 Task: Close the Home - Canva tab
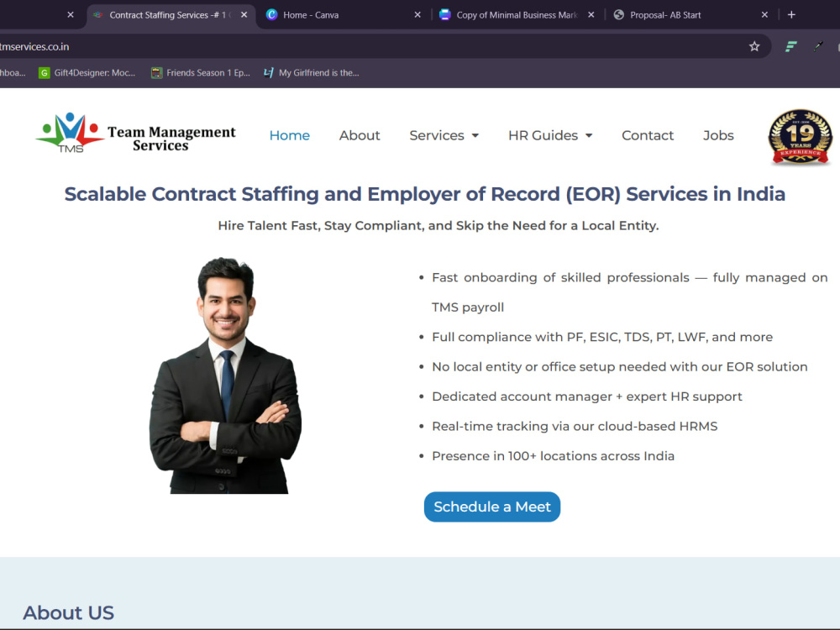417,15
